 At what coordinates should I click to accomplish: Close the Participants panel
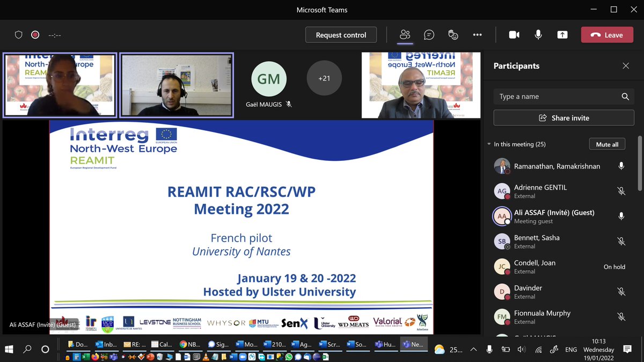(x=626, y=66)
